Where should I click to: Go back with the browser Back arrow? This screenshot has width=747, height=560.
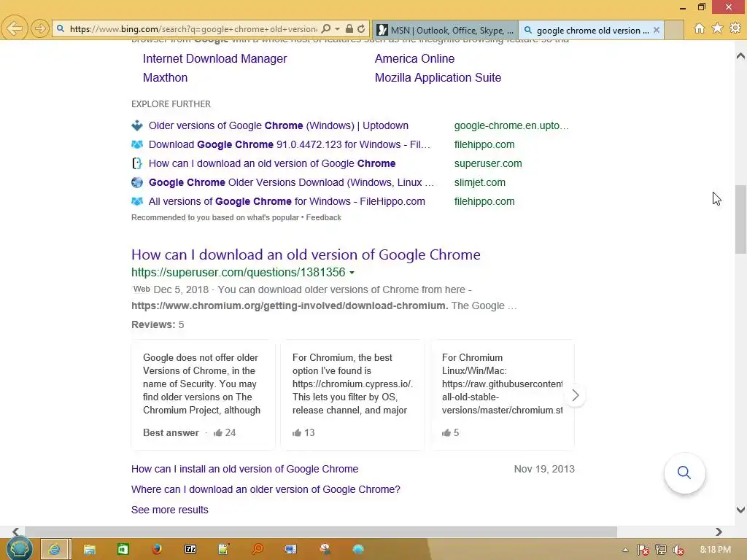pyautogui.click(x=15, y=28)
